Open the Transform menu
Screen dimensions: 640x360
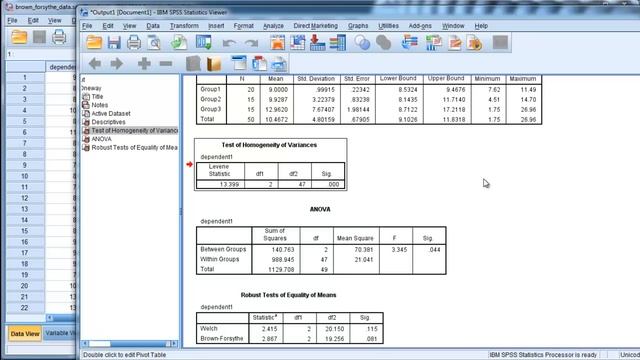tap(184, 26)
